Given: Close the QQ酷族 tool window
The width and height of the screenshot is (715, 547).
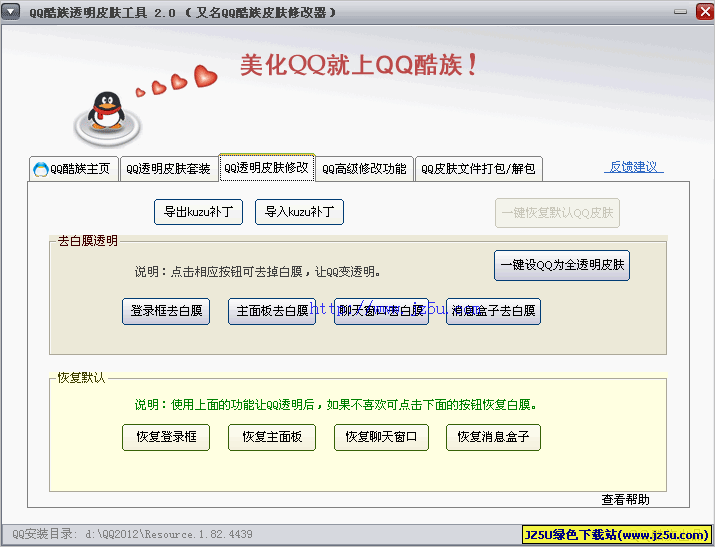Looking at the screenshot, I should [x=705, y=11].
